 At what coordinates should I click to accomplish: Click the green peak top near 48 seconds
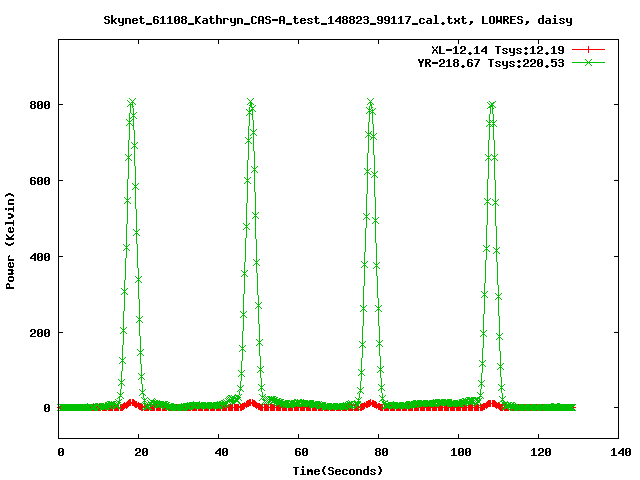(251, 102)
